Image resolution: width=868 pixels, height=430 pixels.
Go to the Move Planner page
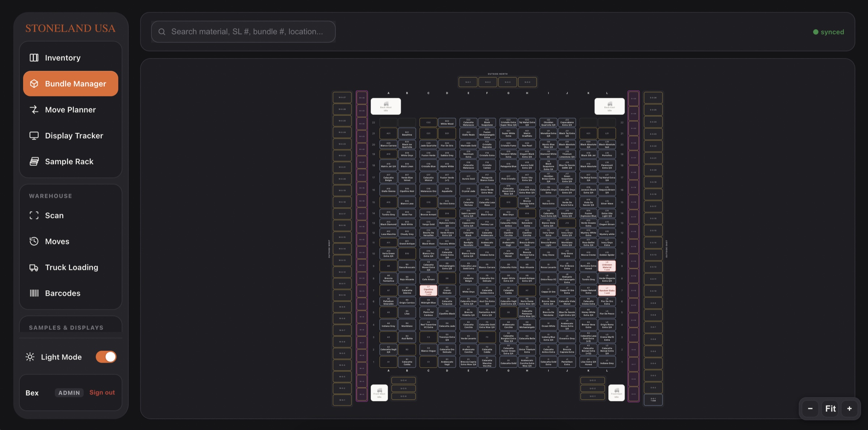pos(71,110)
